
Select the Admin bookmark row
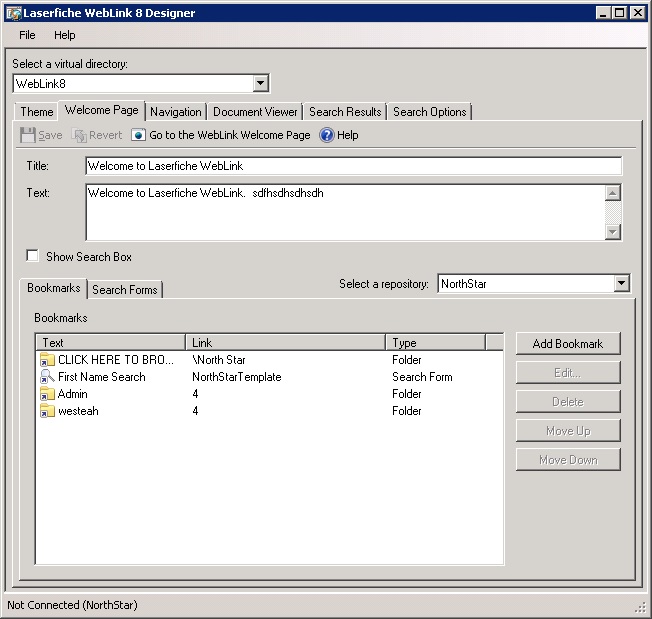click(x=269, y=394)
